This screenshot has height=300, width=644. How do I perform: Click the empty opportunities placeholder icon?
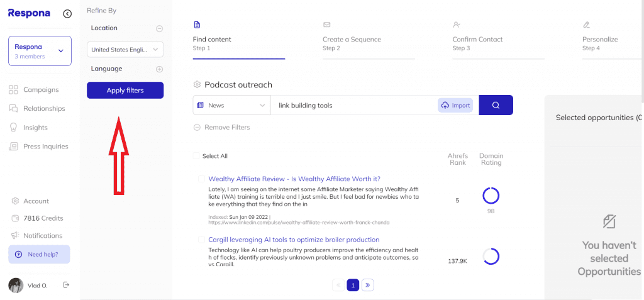[x=609, y=222]
